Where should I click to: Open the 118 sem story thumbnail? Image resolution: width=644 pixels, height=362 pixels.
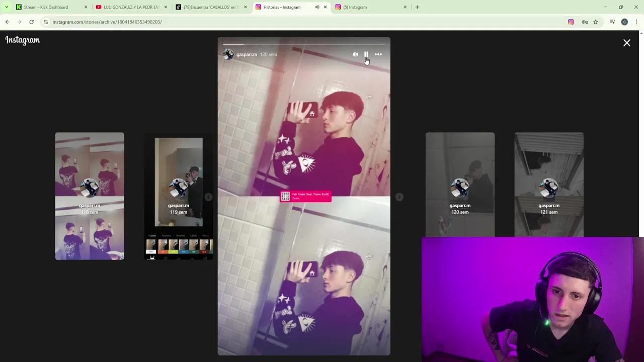tap(90, 196)
